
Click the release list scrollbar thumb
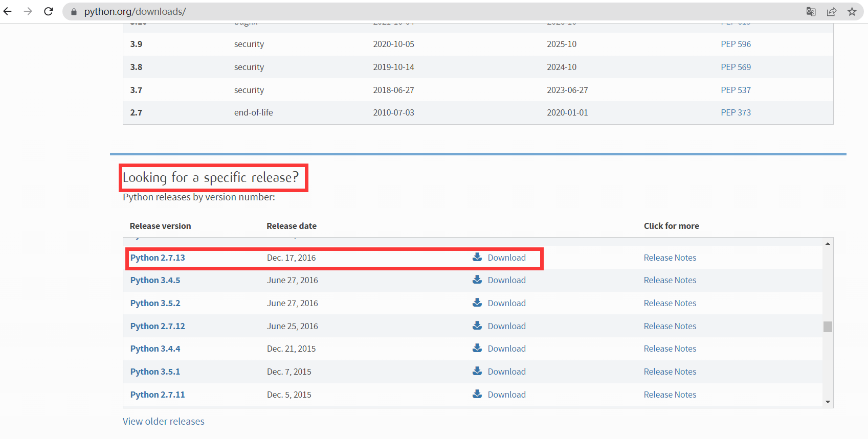click(828, 327)
